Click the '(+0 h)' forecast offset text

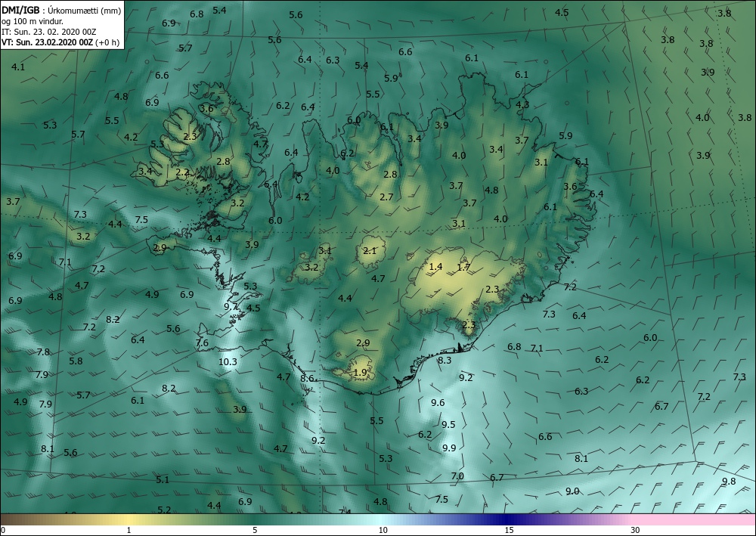107,42
